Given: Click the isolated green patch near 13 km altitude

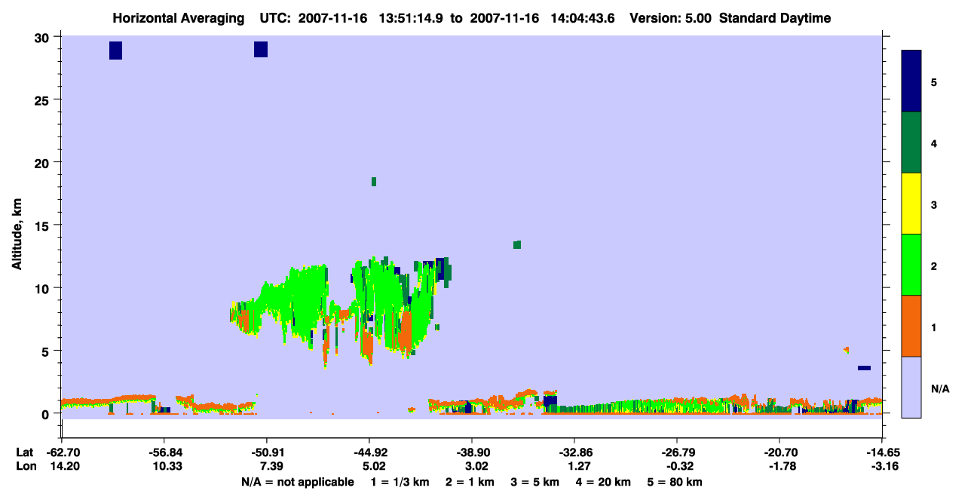Looking at the screenshot, I should (517, 244).
